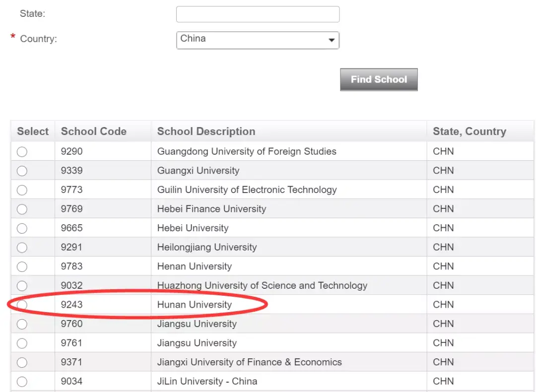
Task: Pick Jiangxi University of Finance & Economics radio
Action: click(x=22, y=363)
